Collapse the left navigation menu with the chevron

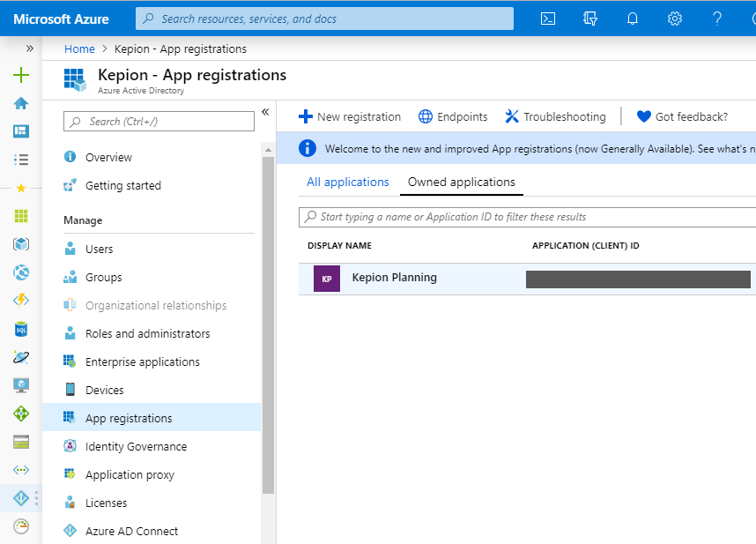tap(265, 112)
